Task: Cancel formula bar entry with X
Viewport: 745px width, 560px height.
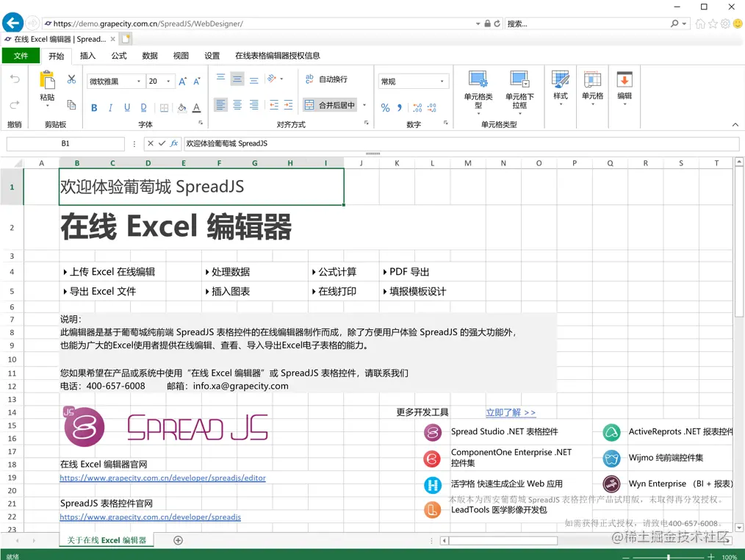Action: (150, 143)
